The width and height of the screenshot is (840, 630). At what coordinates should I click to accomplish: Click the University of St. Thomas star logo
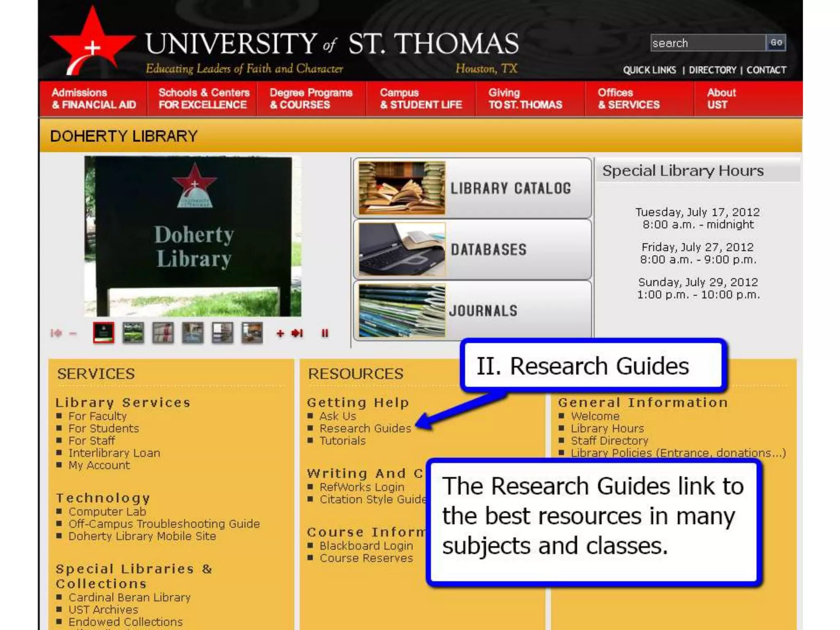tap(92, 41)
